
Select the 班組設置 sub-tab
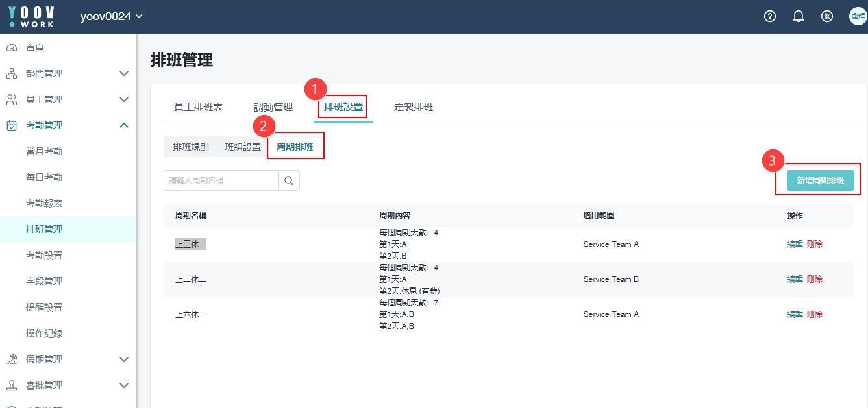pos(243,147)
